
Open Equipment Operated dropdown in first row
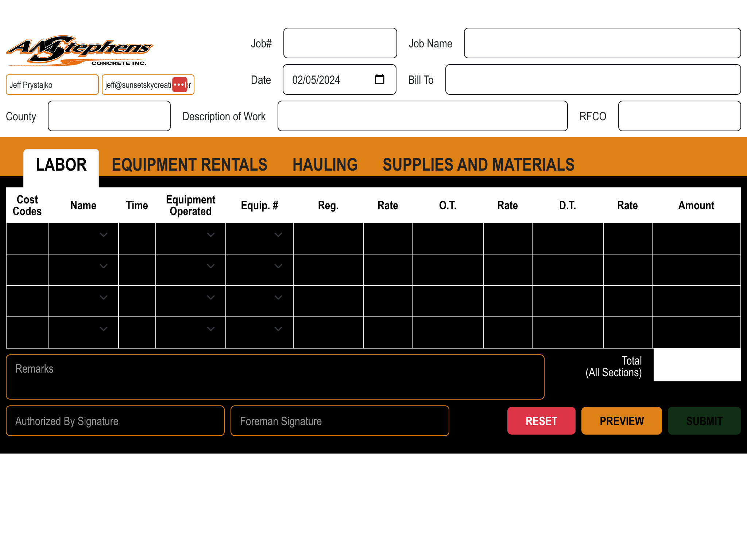tap(210, 235)
